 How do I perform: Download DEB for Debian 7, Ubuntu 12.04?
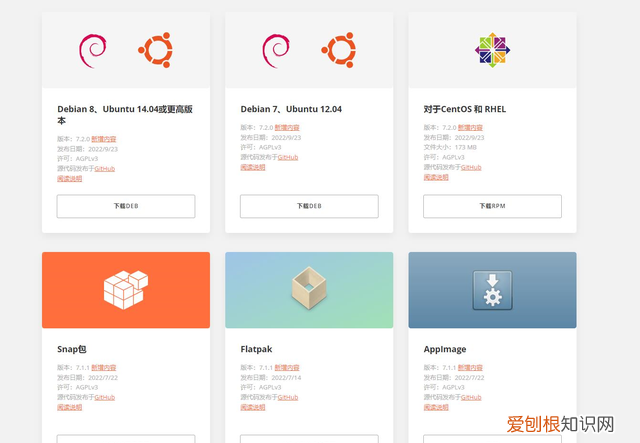pos(309,206)
